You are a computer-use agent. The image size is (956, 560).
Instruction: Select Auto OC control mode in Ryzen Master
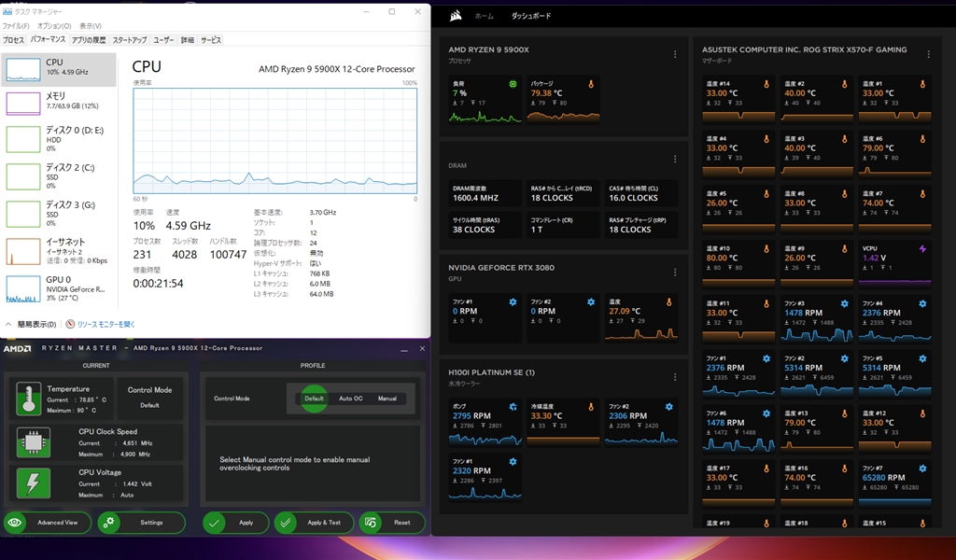[351, 399]
